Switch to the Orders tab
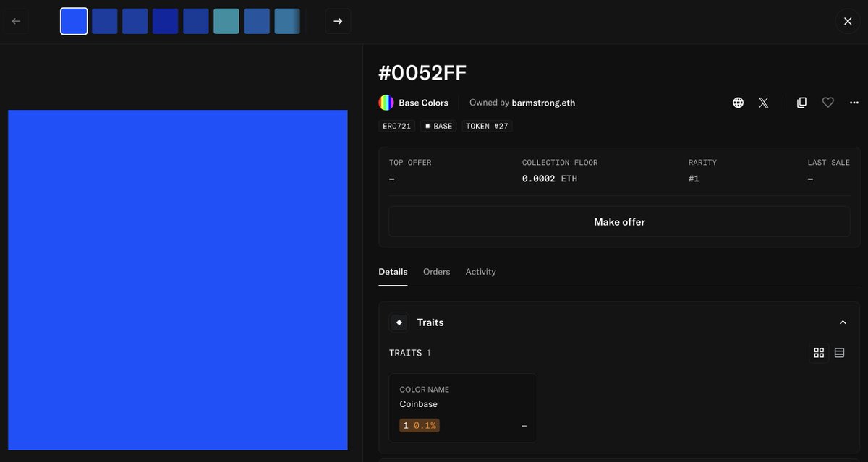Image resolution: width=868 pixels, height=462 pixels. pos(436,271)
